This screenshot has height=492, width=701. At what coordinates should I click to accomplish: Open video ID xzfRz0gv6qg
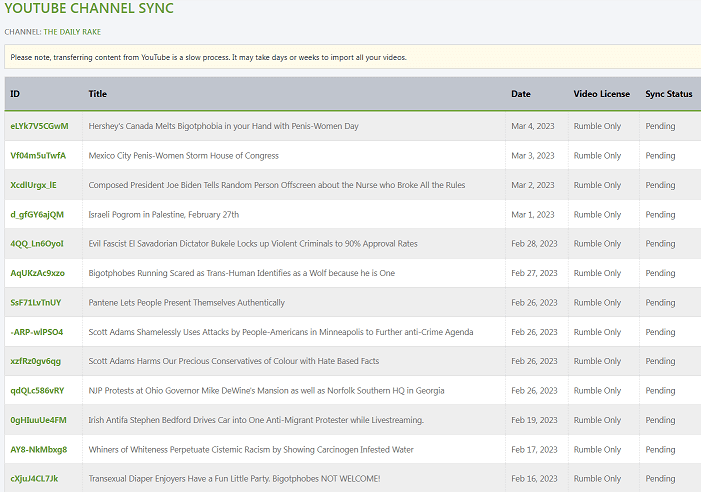(x=35, y=361)
